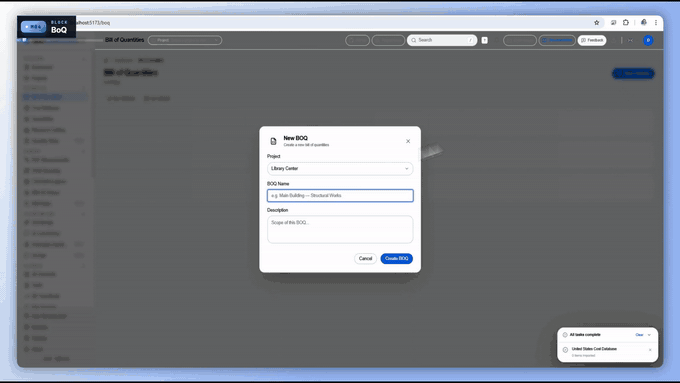
Task: Dismiss the United States Cost Database task
Action: coord(650,350)
